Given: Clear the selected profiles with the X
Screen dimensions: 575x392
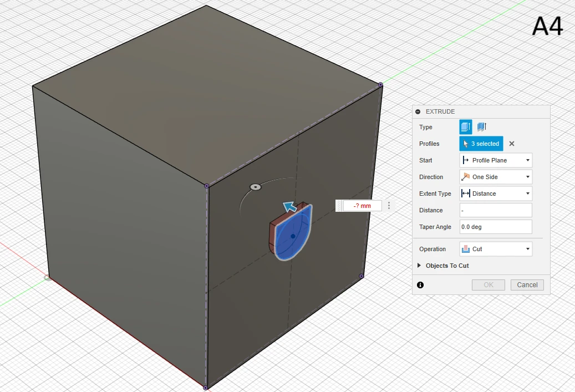Looking at the screenshot, I should click(x=512, y=144).
